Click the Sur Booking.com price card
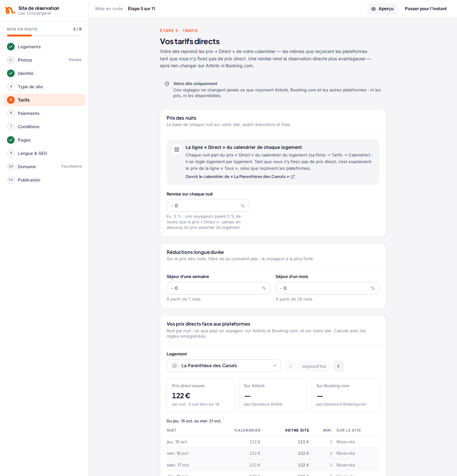 [x=345, y=395]
